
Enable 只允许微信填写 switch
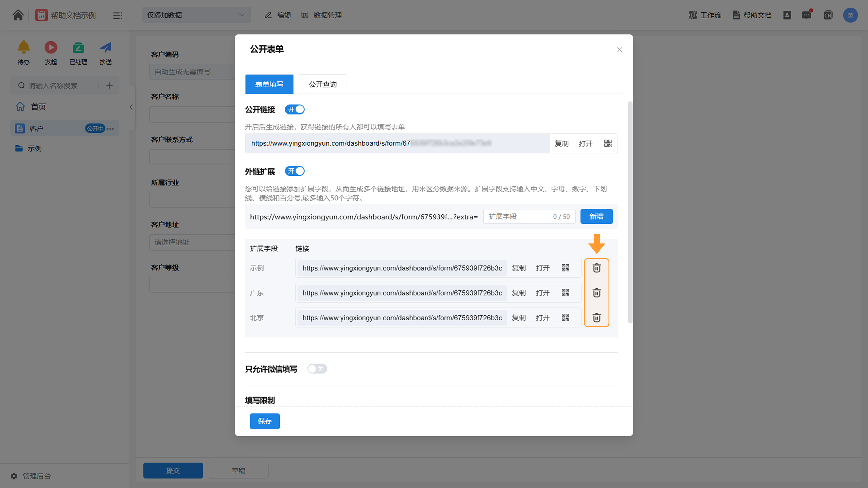click(317, 369)
